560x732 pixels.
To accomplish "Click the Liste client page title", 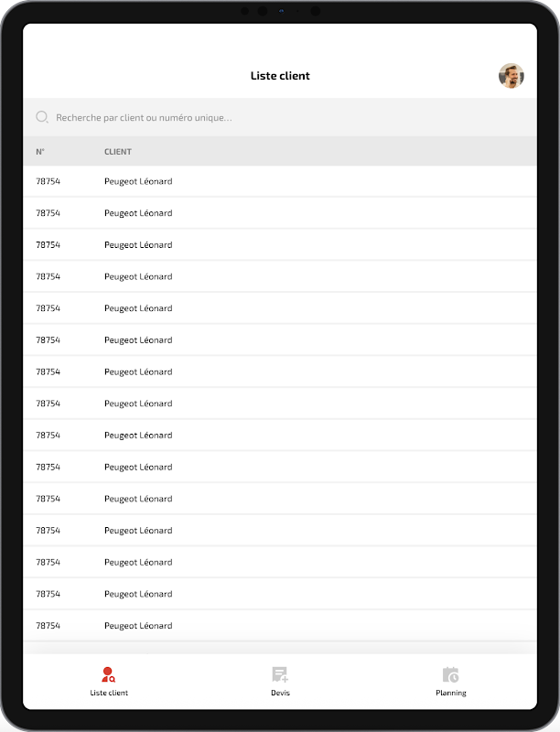I will (x=280, y=76).
